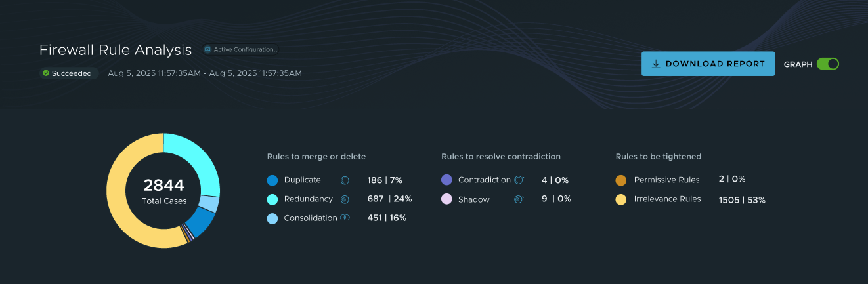868x284 pixels.
Task: Click the download arrow icon
Action: [x=655, y=64]
